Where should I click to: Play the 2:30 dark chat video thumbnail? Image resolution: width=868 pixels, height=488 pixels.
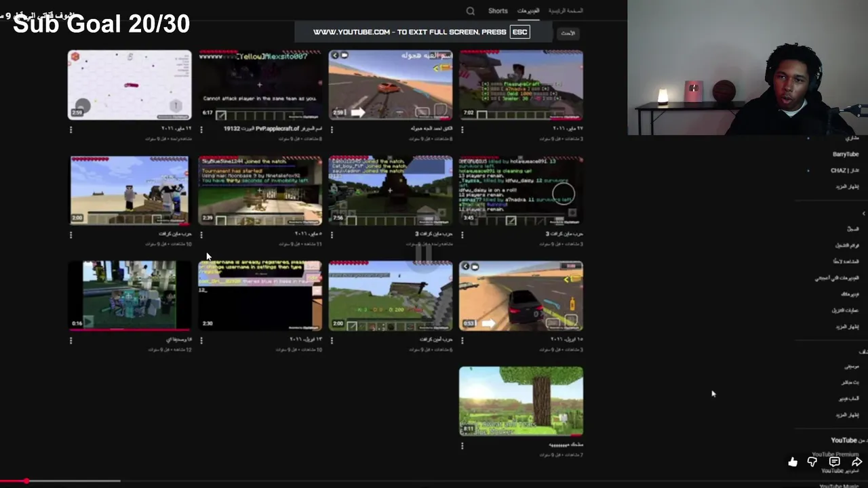[x=260, y=296]
